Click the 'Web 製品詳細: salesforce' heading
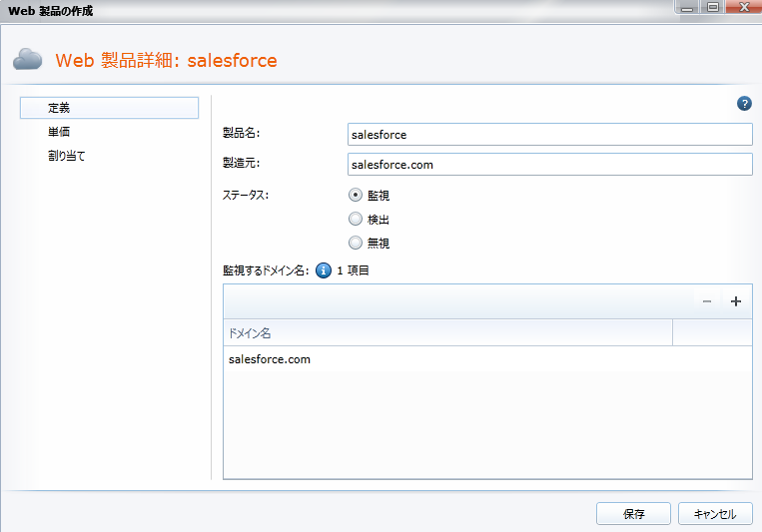This screenshot has height=532, width=762. point(166,60)
